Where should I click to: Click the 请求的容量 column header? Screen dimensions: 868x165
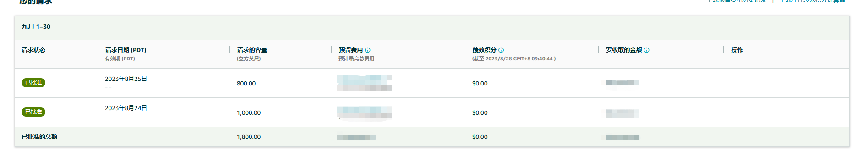pyautogui.click(x=252, y=50)
